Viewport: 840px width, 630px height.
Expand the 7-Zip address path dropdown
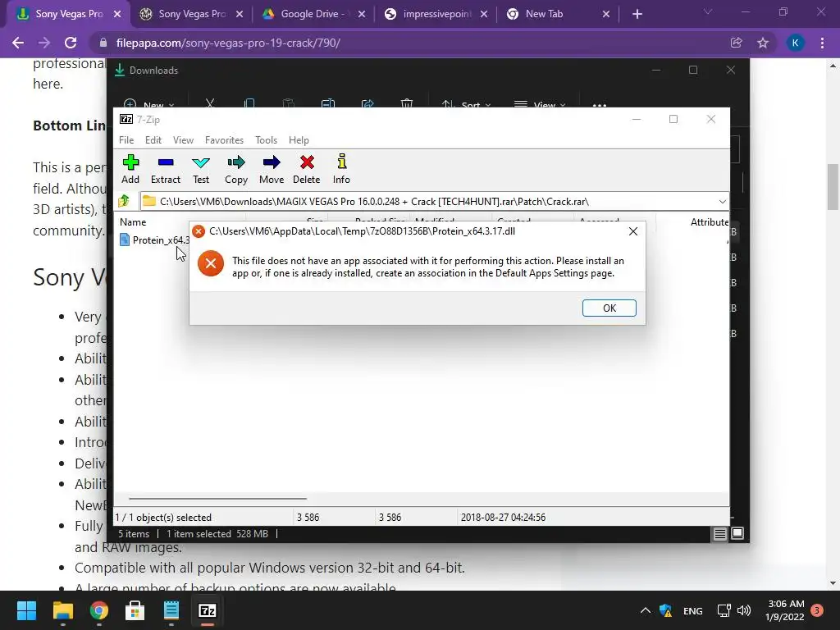tap(722, 202)
